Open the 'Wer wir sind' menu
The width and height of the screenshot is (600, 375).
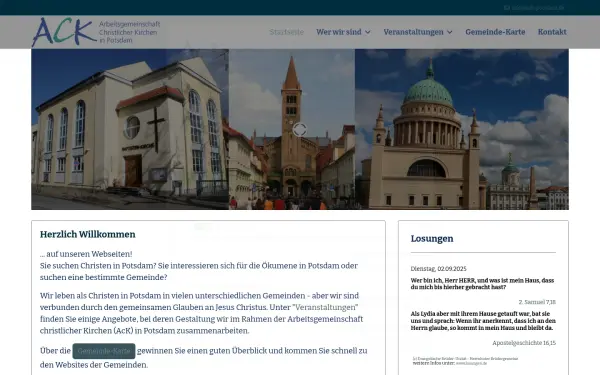pyautogui.click(x=339, y=32)
